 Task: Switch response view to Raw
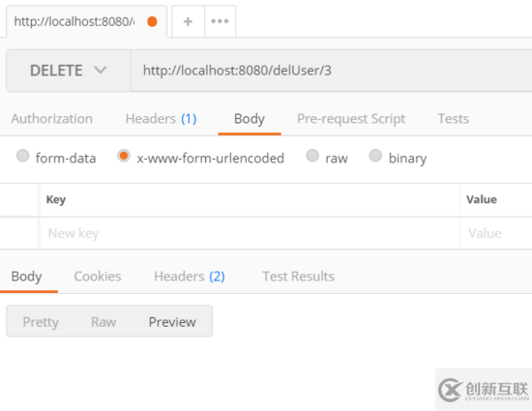click(103, 322)
